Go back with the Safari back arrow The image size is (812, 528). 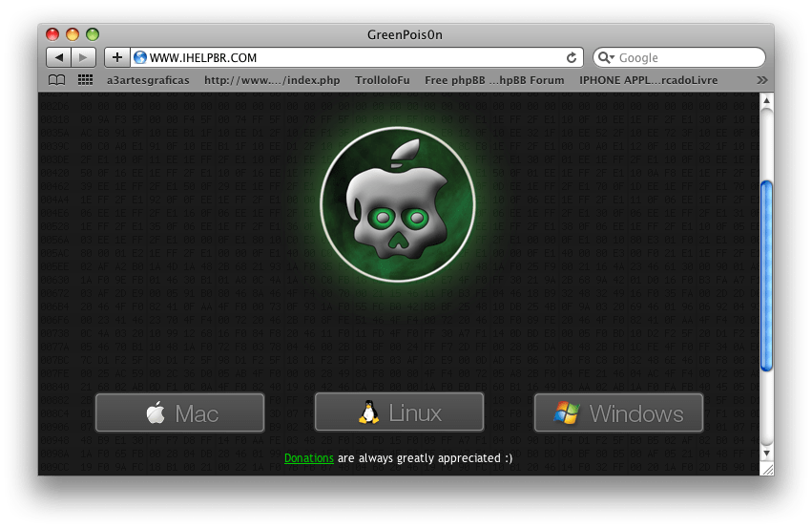tap(58, 57)
